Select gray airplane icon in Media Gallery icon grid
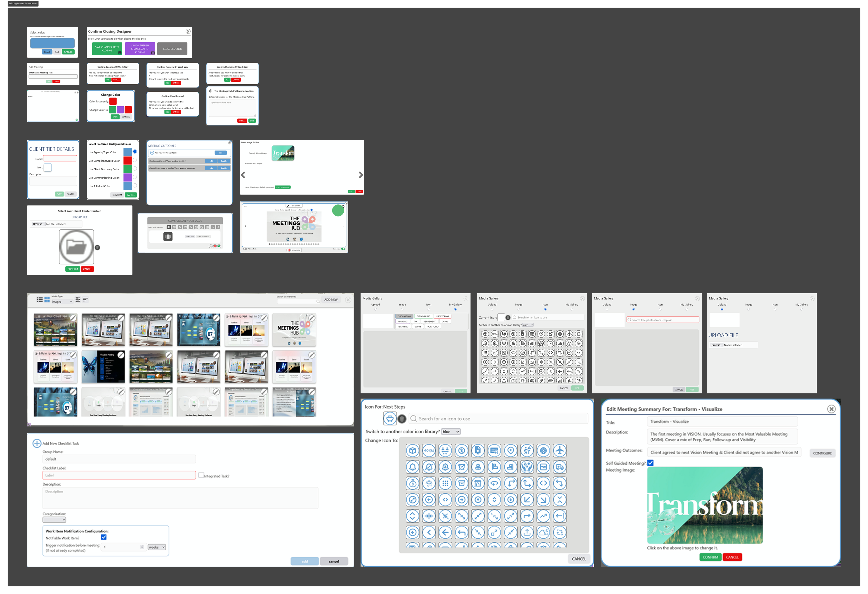This screenshot has height=594, width=868. (569, 334)
